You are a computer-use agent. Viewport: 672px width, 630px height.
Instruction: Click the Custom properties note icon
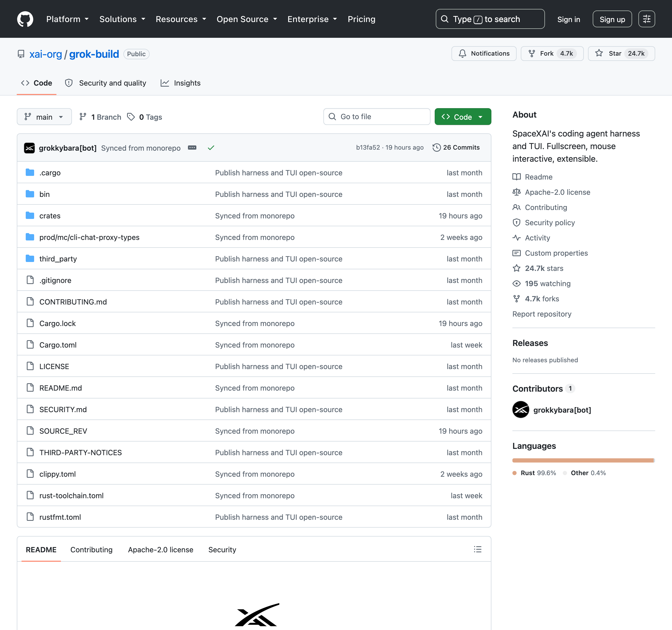517,253
